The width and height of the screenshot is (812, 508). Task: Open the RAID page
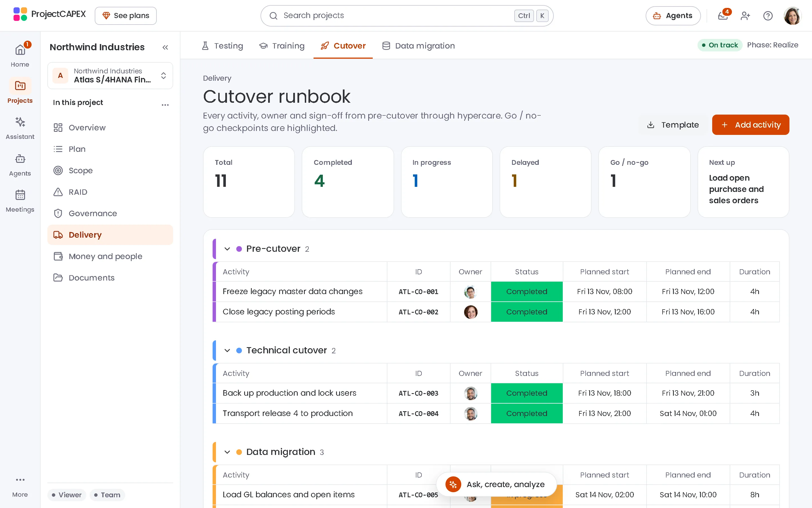pyautogui.click(x=110, y=192)
